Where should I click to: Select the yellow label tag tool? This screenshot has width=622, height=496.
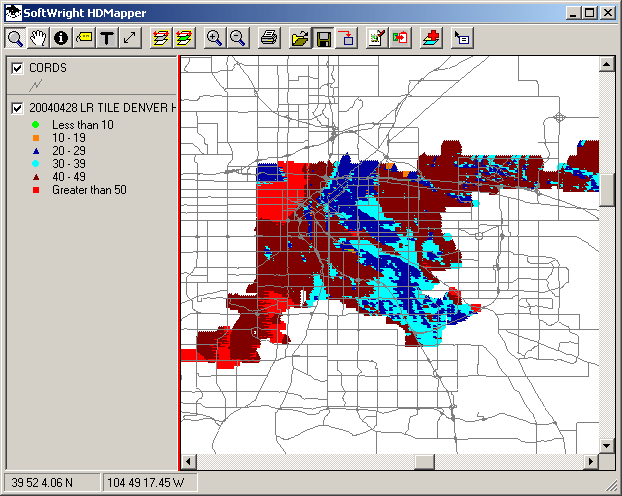pos(84,38)
